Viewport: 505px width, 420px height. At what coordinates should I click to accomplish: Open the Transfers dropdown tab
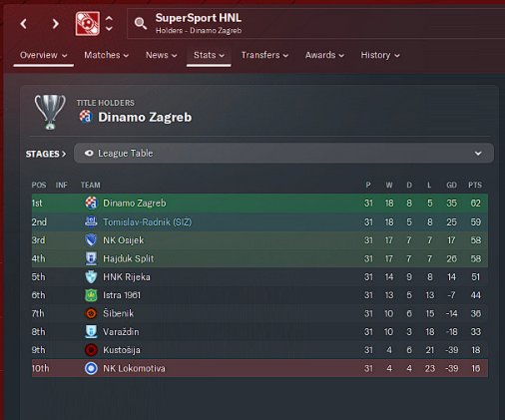pyautogui.click(x=264, y=55)
